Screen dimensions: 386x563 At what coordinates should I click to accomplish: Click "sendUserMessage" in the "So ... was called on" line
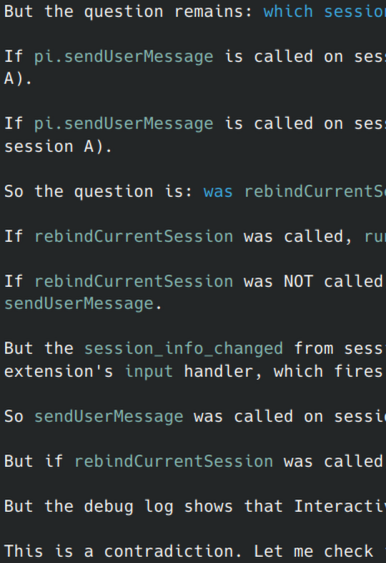coord(109,417)
